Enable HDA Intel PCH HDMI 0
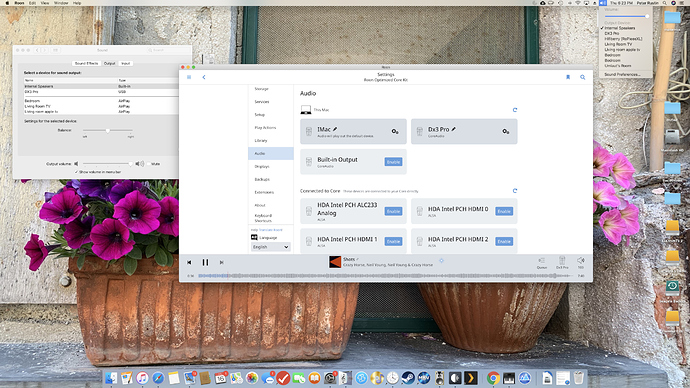This screenshot has height=388, width=690. tap(504, 211)
